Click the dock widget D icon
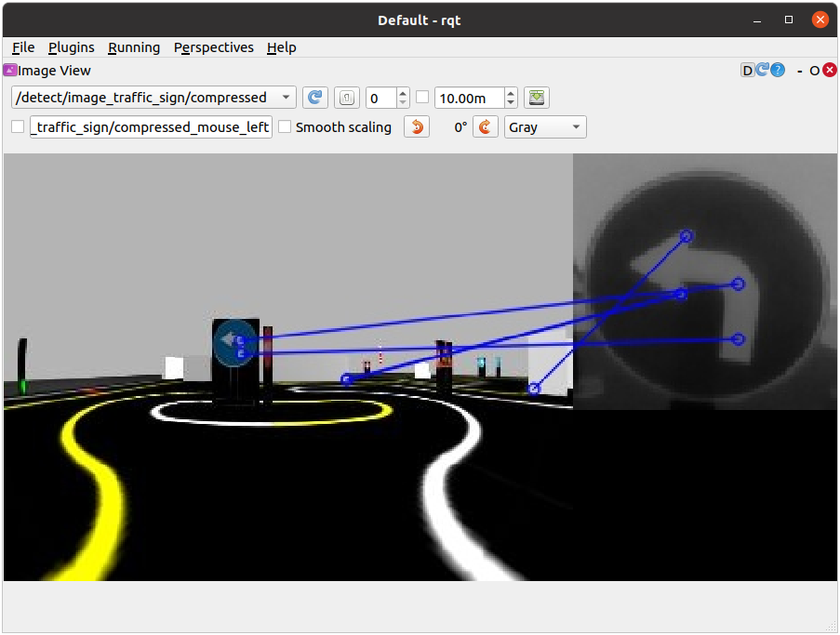840x635 pixels. [747, 71]
